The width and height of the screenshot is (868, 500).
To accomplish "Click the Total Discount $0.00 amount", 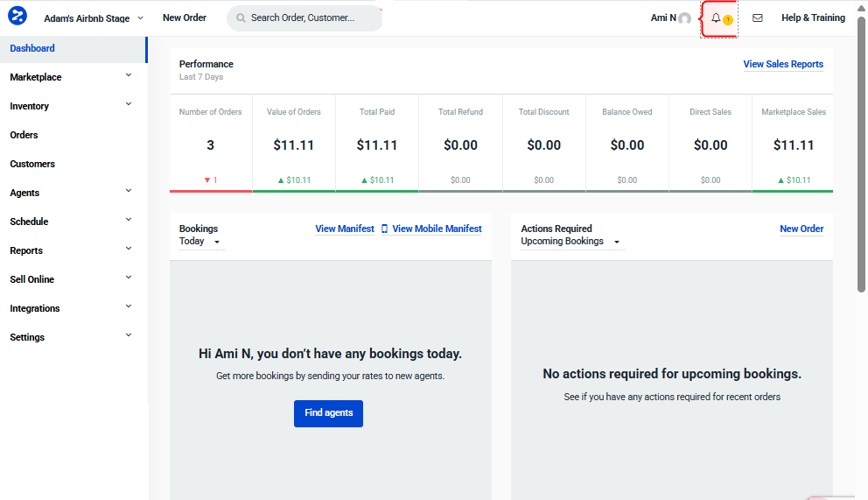I will click(543, 145).
